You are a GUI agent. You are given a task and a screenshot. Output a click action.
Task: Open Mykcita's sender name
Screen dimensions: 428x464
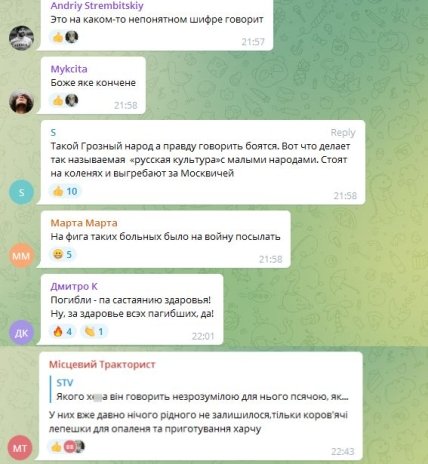tap(69, 69)
